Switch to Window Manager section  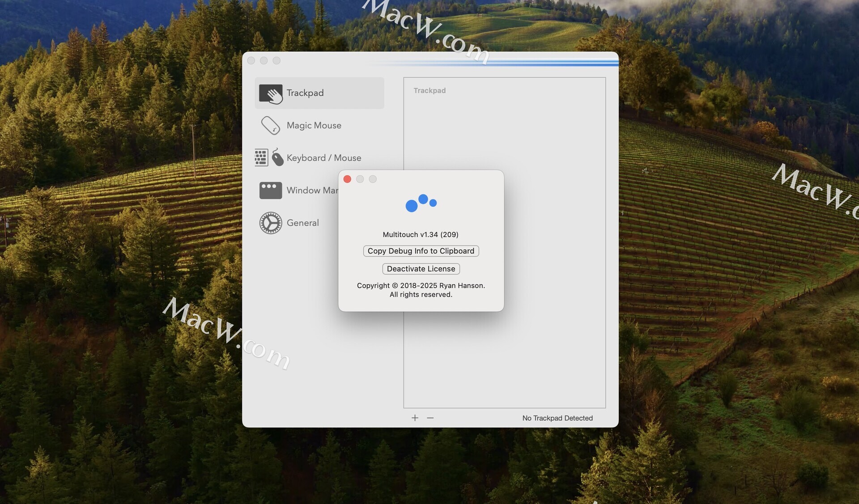[297, 191]
